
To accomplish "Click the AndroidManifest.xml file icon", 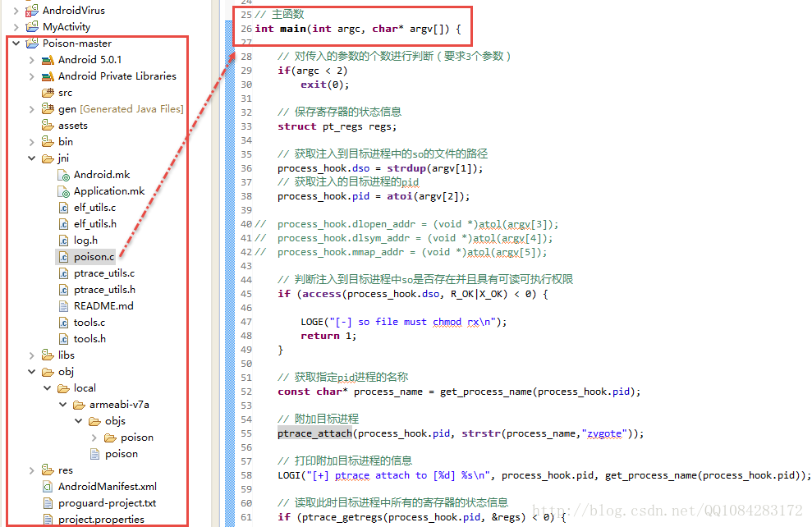I will coord(48,487).
